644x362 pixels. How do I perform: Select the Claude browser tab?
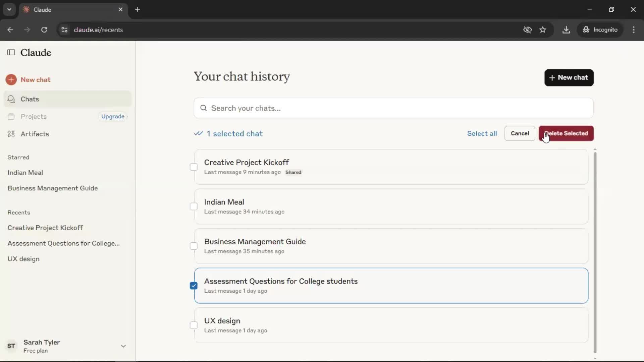pos(73,9)
